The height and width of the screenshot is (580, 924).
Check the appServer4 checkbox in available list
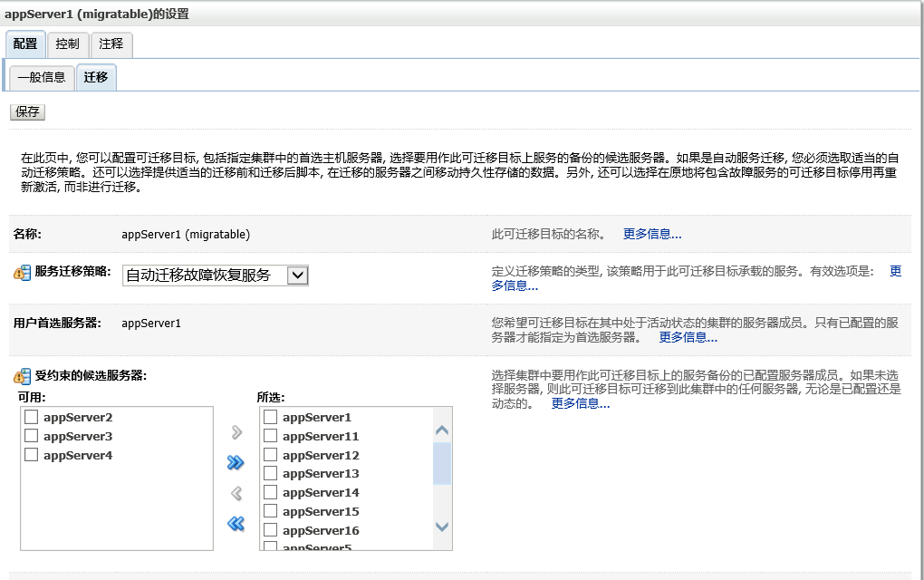pyautogui.click(x=31, y=454)
